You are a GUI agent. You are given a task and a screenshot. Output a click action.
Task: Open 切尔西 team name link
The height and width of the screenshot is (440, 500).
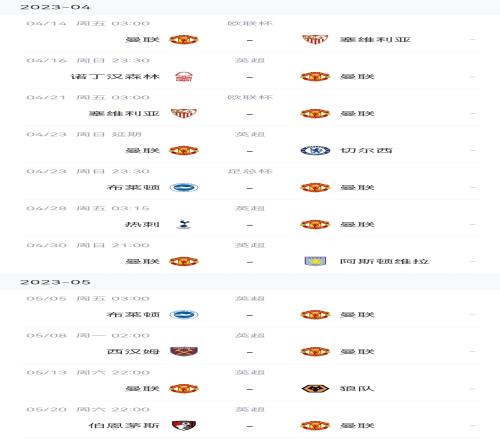tap(366, 151)
